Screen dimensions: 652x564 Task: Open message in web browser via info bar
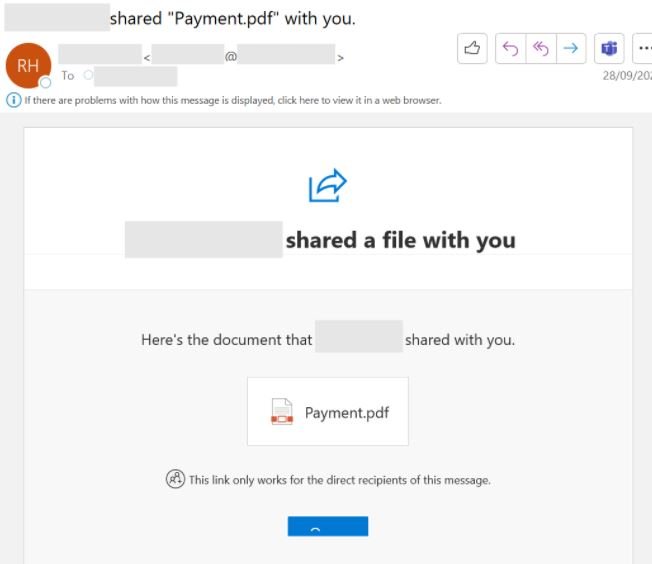point(233,100)
